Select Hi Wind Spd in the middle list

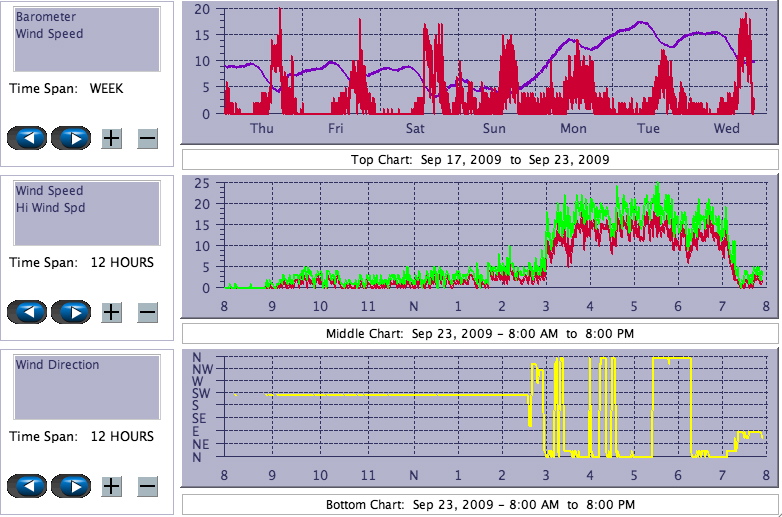pyautogui.click(x=50, y=207)
